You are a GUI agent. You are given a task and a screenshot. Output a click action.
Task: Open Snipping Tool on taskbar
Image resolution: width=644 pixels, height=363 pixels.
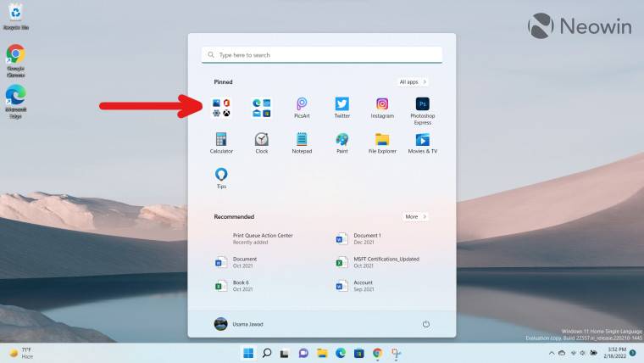396,353
